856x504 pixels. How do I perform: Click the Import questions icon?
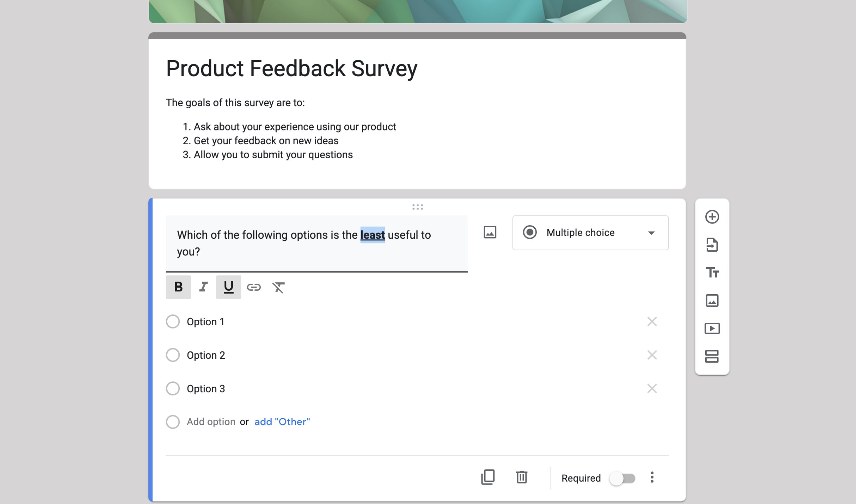[x=712, y=245]
